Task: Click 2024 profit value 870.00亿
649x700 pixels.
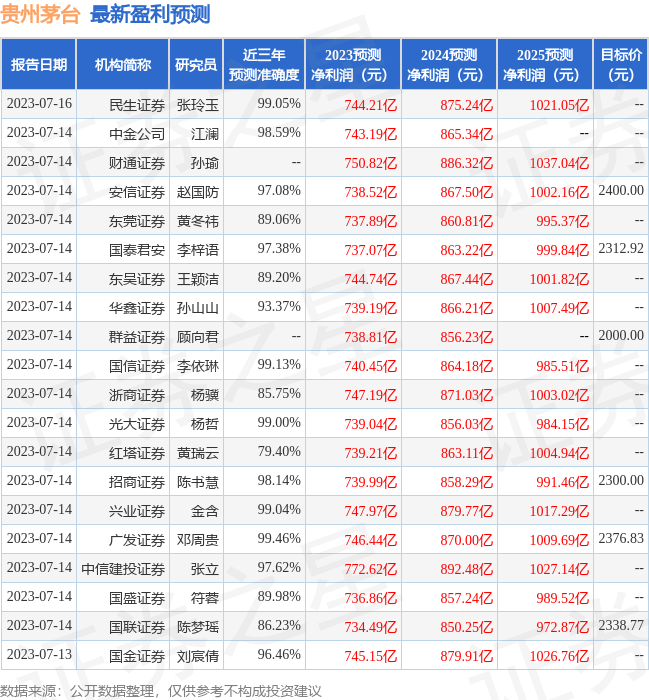Action: click(466, 541)
